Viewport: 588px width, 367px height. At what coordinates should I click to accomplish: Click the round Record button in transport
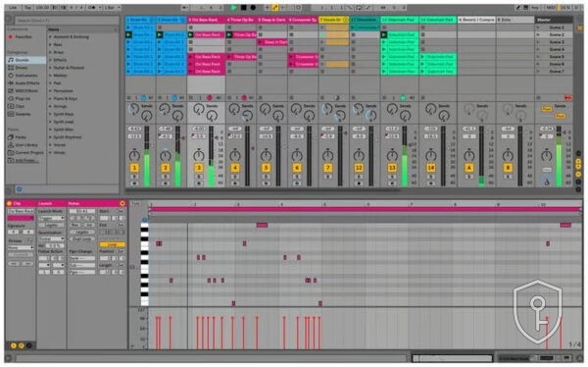pos(253,7)
